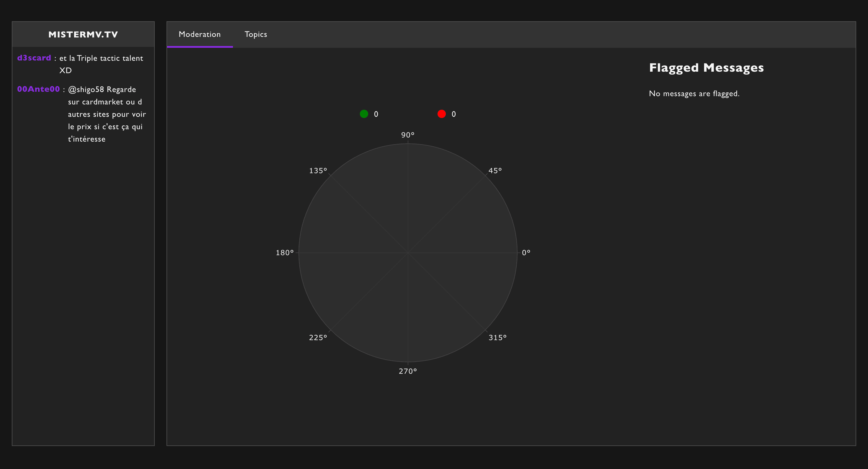Click the 180° axis label
Screen dimensions: 868x469
tap(285, 252)
